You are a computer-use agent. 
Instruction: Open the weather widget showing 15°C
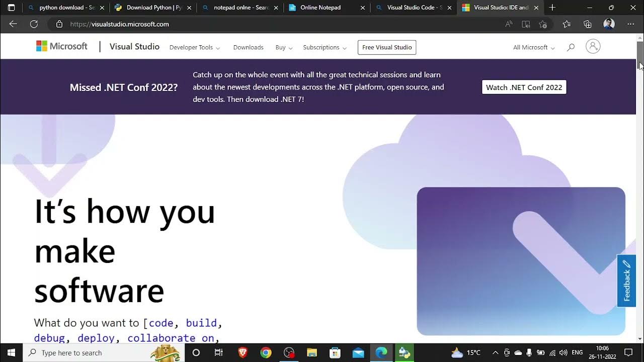[466, 352]
